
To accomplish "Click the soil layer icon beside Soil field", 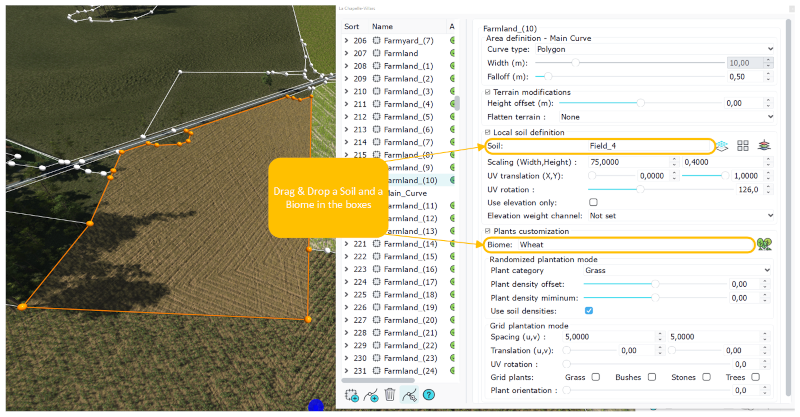I will coord(724,146).
